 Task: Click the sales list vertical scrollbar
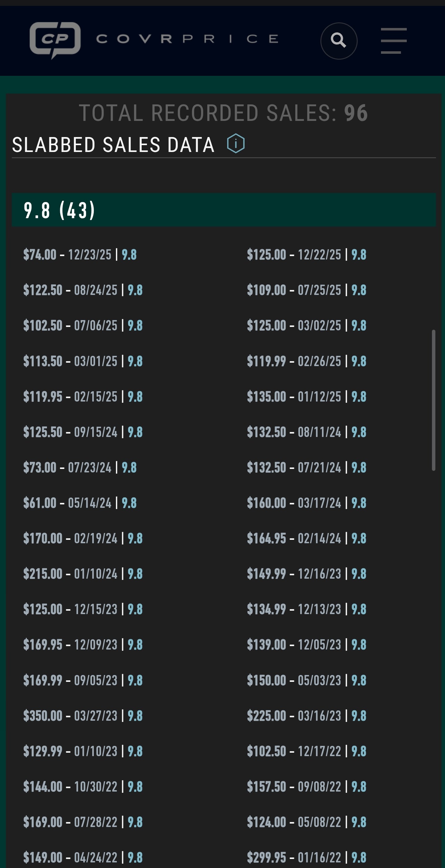point(433,400)
